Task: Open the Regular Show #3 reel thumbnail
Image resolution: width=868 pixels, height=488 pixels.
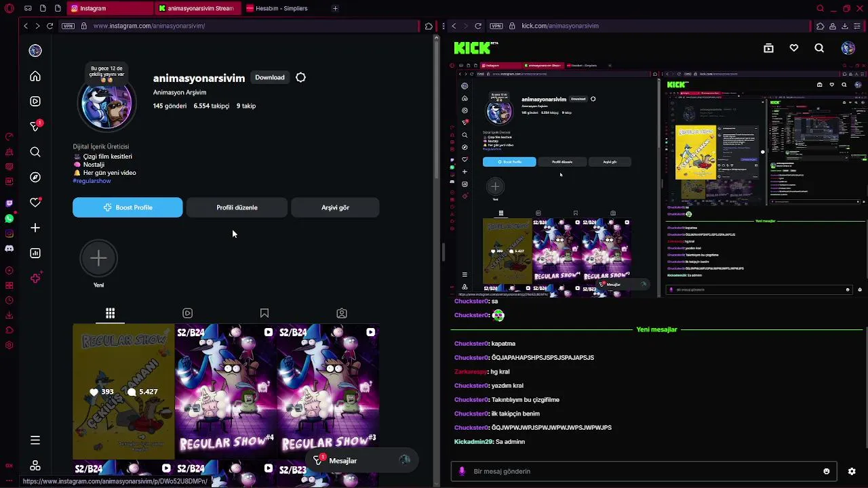Action: [x=328, y=391]
